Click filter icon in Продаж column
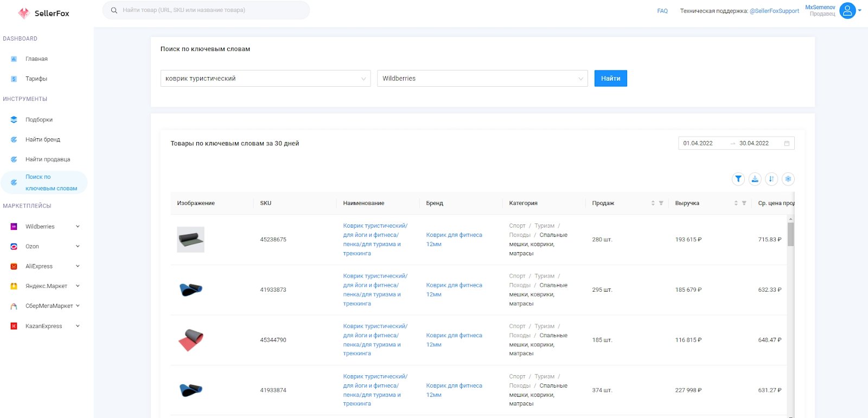The height and width of the screenshot is (418, 868). [x=661, y=203]
